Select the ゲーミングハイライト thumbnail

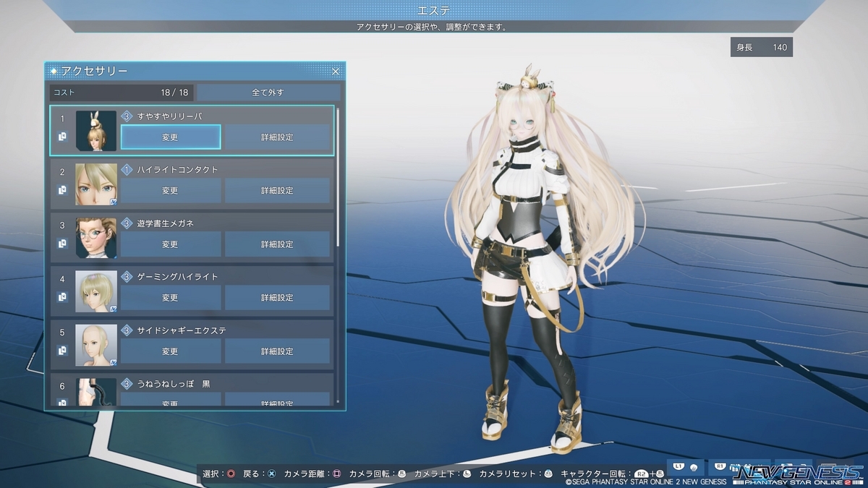pos(95,291)
